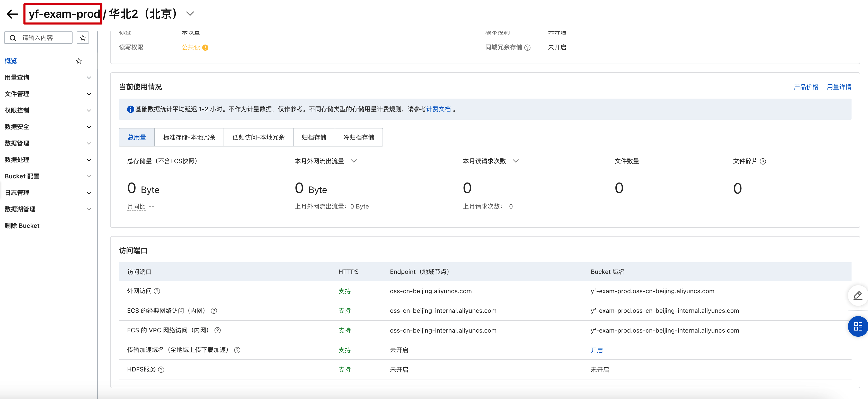This screenshot has height=399, width=868.
Task: Expand the 日志管理 menu
Action: pyautogui.click(x=48, y=193)
